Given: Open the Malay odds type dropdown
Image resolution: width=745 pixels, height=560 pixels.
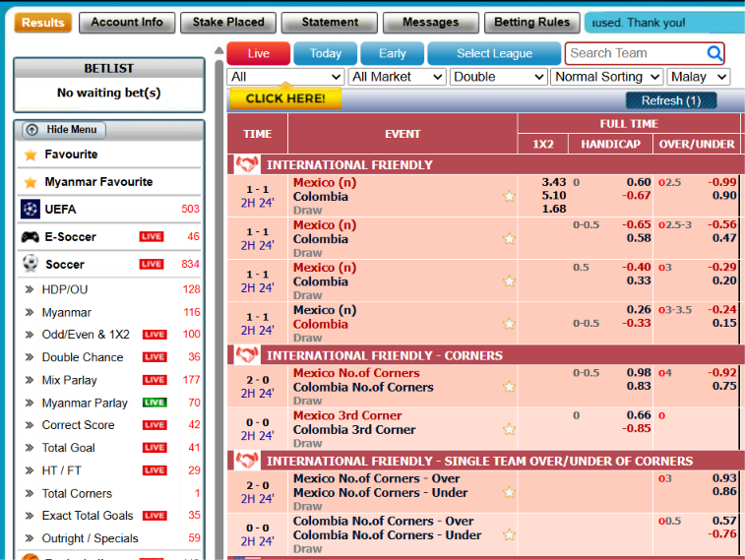Looking at the screenshot, I should click(698, 77).
